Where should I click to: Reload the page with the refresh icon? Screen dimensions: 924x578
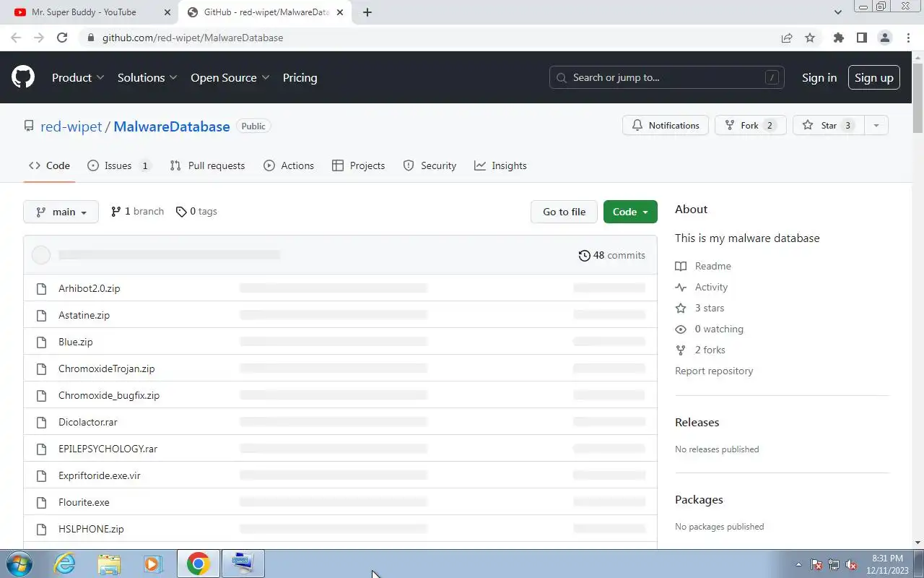62,38
